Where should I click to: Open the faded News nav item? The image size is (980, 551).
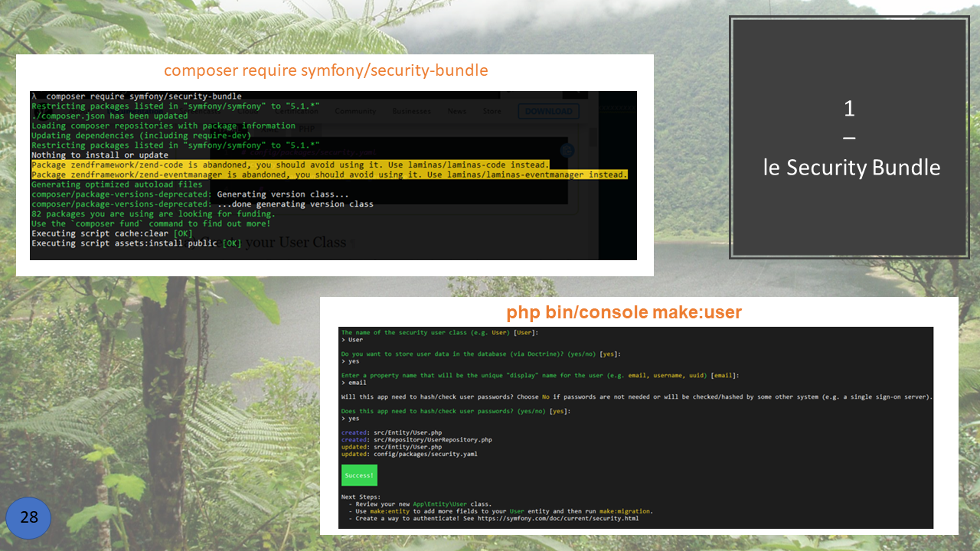(456, 111)
